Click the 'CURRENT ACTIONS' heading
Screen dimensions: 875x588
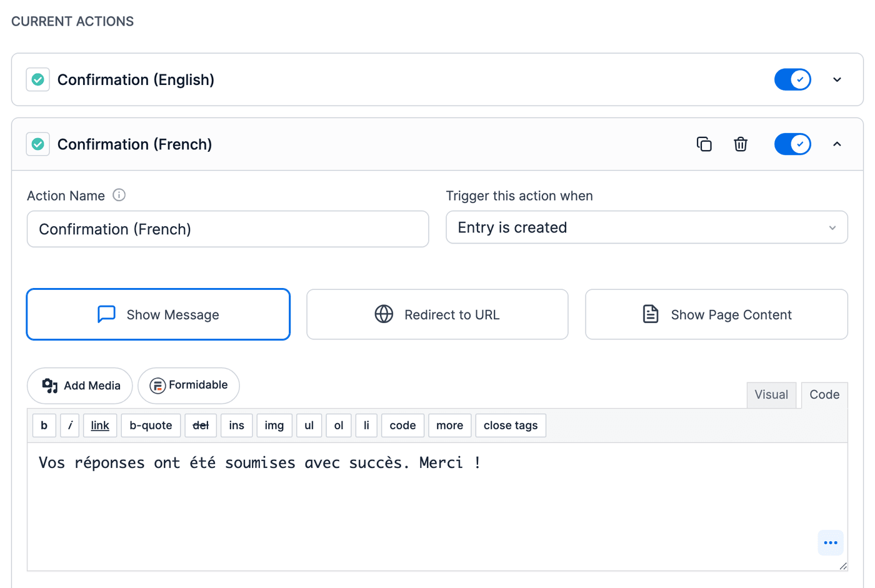[72, 21]
